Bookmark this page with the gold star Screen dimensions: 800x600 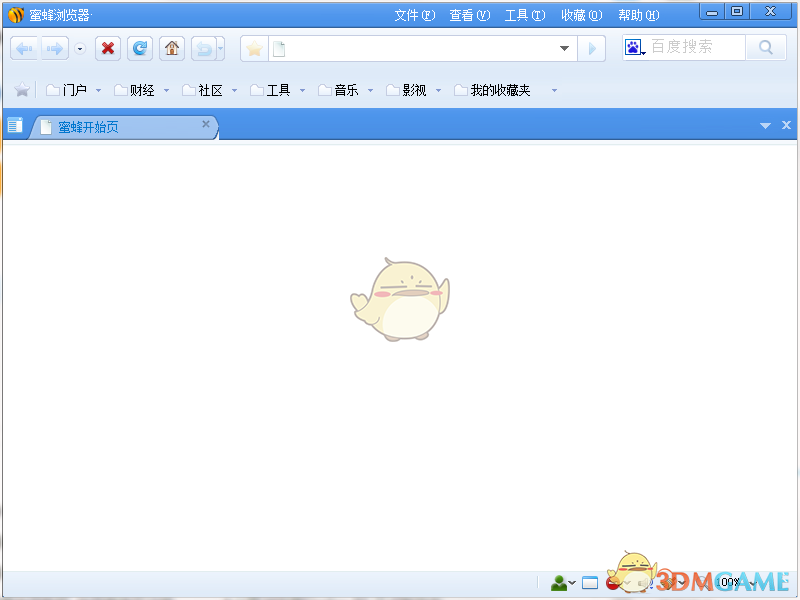[x=254, y=48]
